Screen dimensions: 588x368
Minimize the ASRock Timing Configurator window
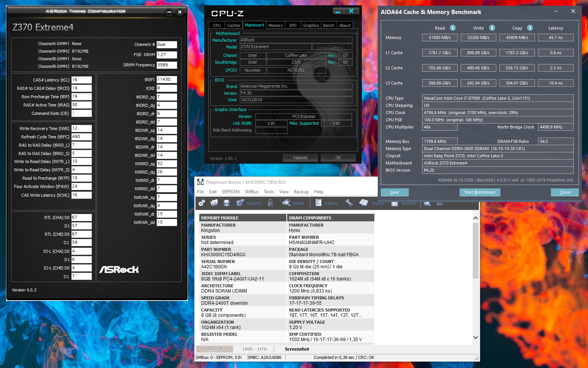pos(169,12)
